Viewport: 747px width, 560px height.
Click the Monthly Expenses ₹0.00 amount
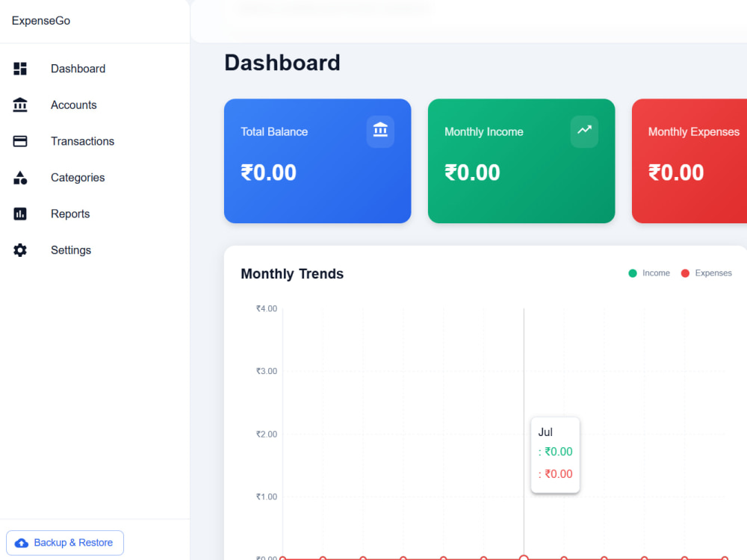[x=676, y=172]
